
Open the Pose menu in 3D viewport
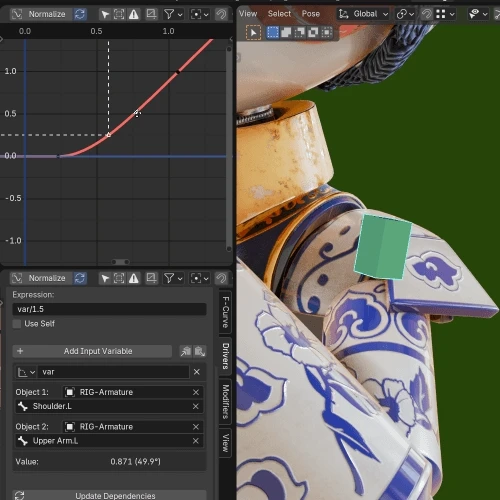311,14
